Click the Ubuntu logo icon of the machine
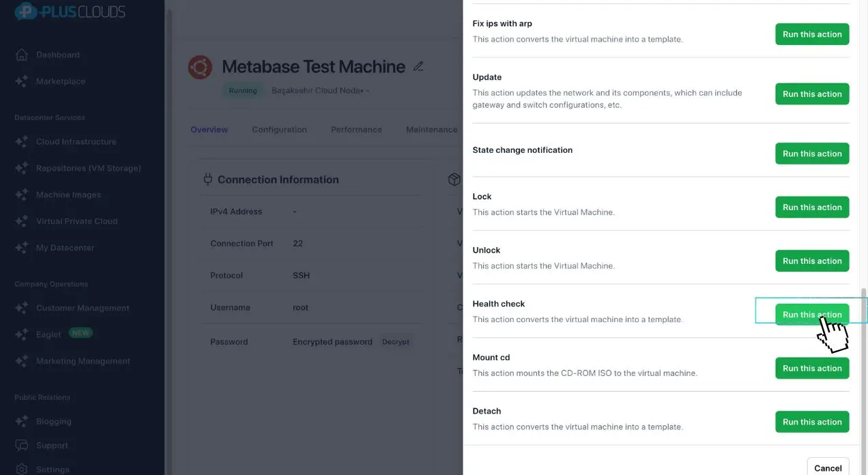The width and height of the screenshot is (868, 475). pyautogui.click(x=200, y=68)
